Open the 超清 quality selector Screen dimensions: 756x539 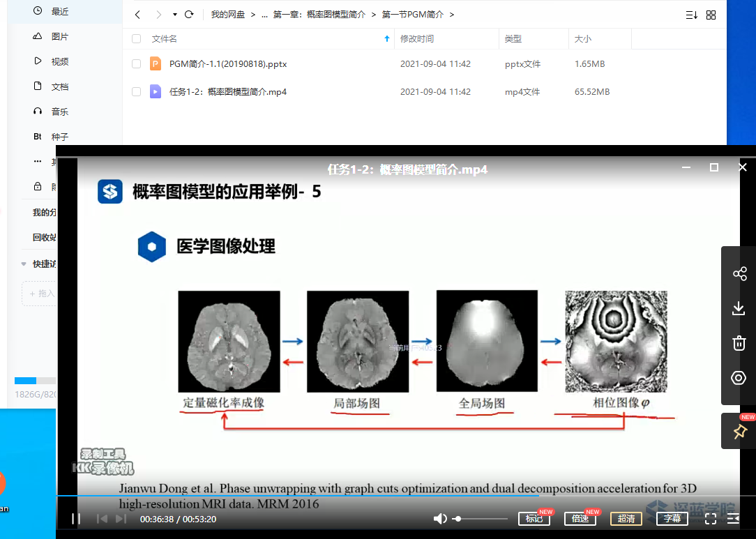[x=626, y=519]
